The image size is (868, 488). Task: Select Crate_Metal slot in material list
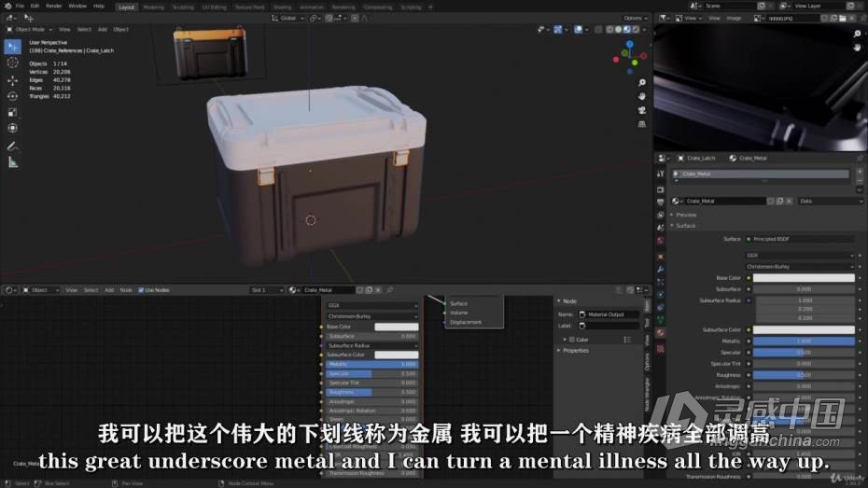click(x=762, y=174)
